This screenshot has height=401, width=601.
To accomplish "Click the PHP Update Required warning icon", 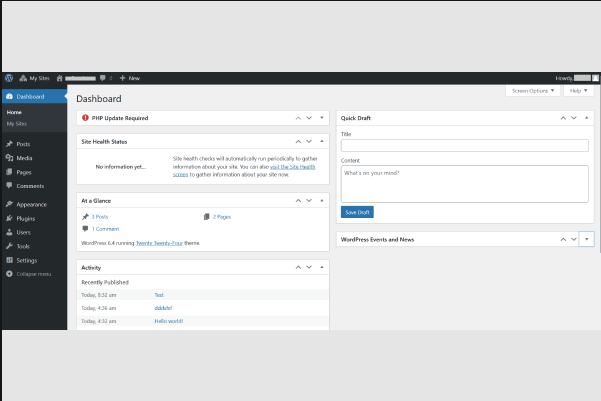I will point(85,118).
